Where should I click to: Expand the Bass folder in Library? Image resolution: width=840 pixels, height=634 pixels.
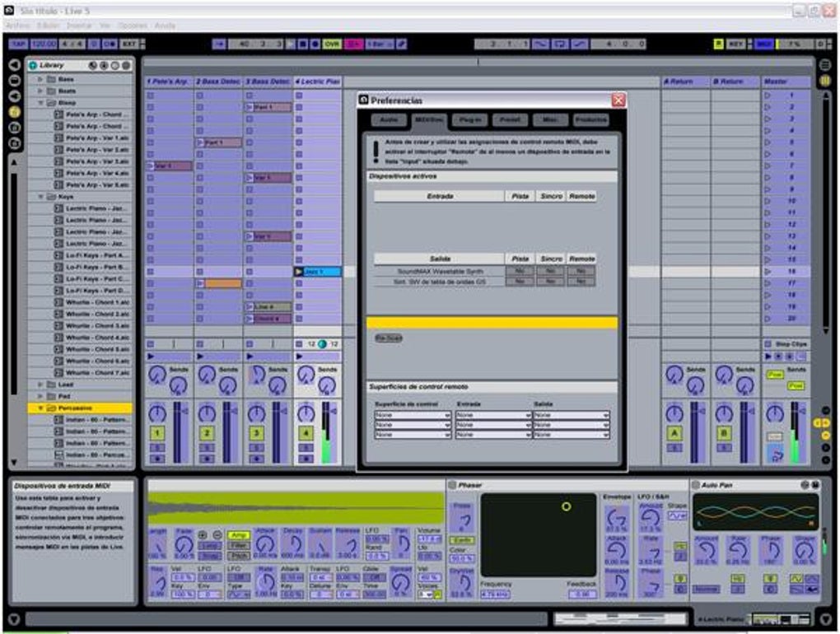coord(40,79)
